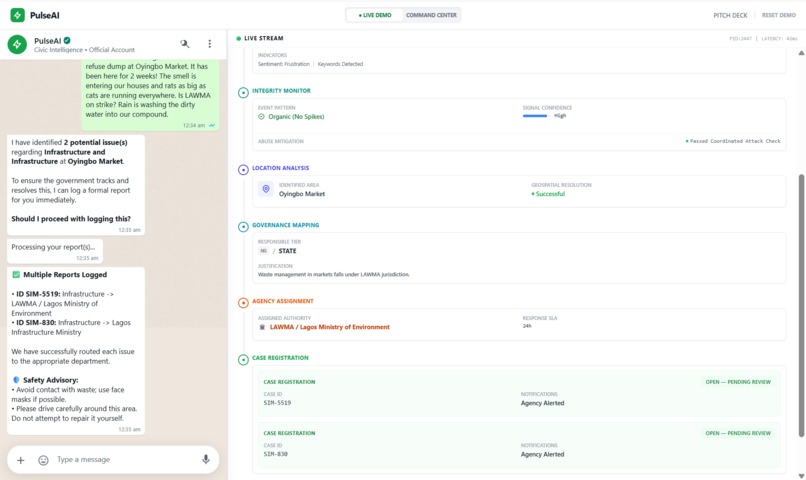Click the green check icon on Multiple Reports Logged
Screen dimensions: 806x480
click(x=16, y=274)
